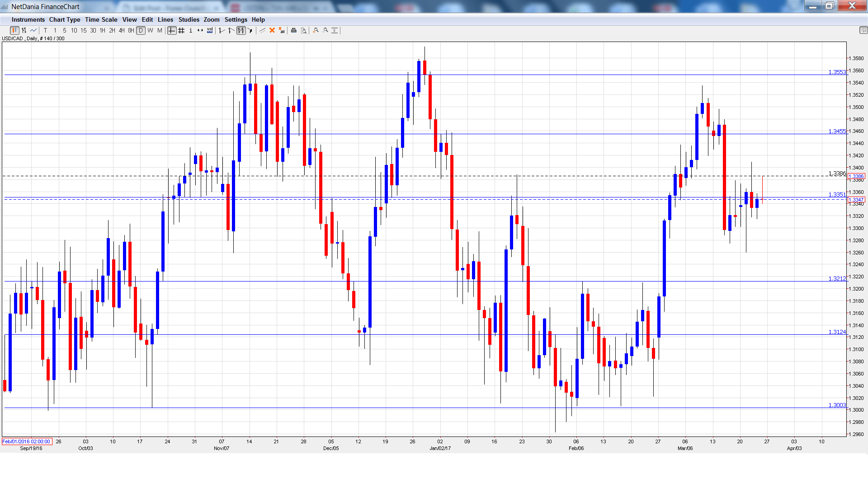Click the print chart icon
The width and height of the screenshot is (868, 488).
coord(293,30)
